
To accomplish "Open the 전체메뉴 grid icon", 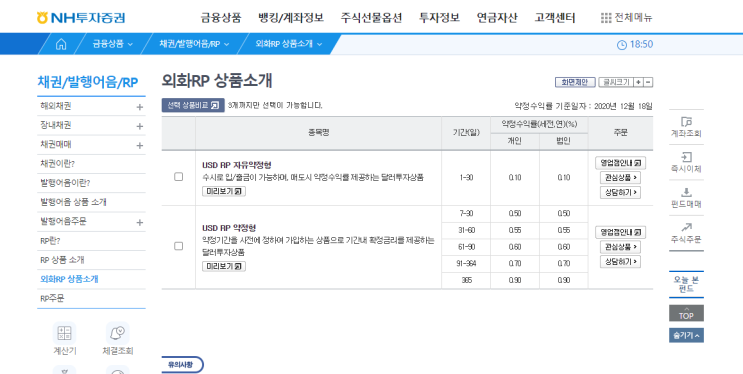I will tap(606, 18).
